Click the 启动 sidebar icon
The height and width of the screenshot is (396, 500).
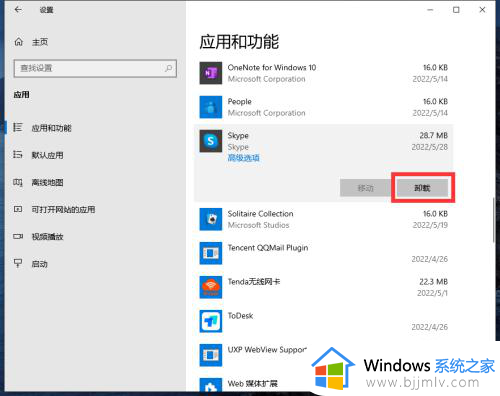[18, 264]
